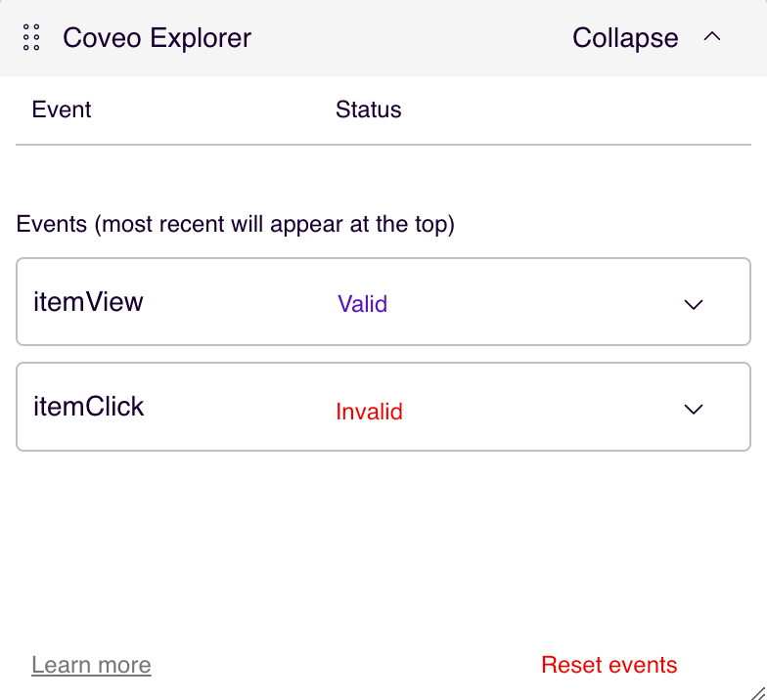Select the Event column header

tap(62, 109)
